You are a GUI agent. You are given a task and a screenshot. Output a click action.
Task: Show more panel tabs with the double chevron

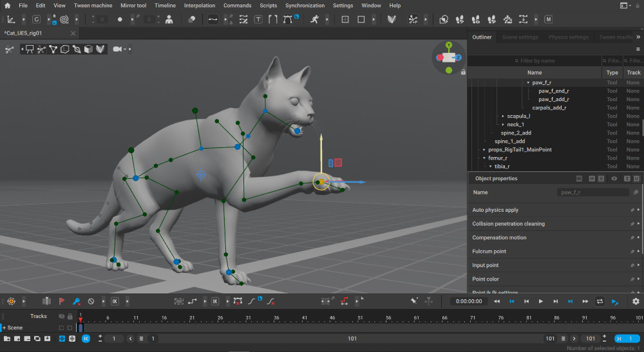pos(638,37)
